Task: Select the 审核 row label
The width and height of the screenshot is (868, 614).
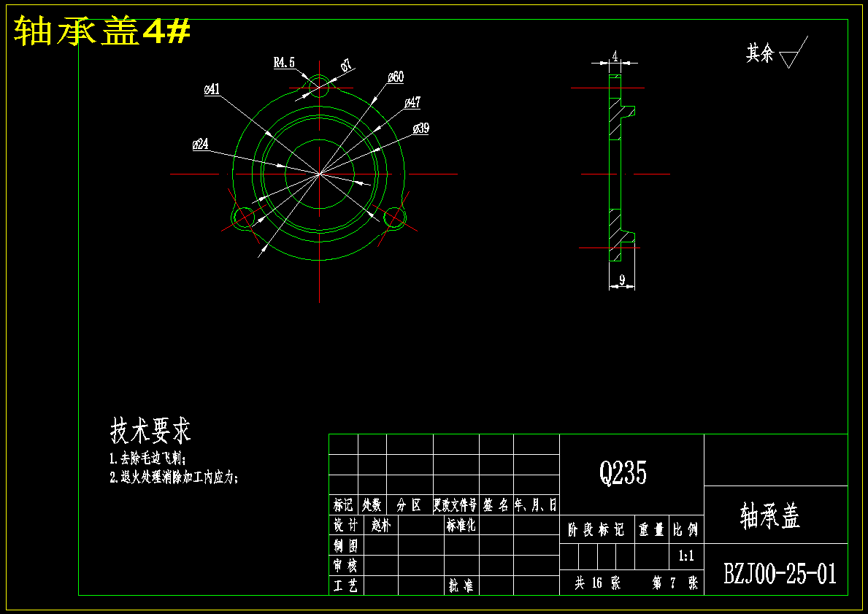Action: 346,565
